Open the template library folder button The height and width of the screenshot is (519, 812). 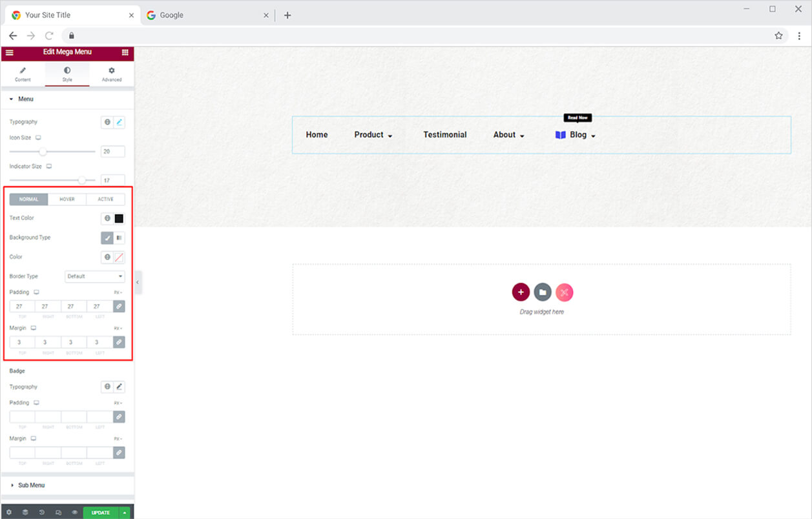(x=543, y=292)
